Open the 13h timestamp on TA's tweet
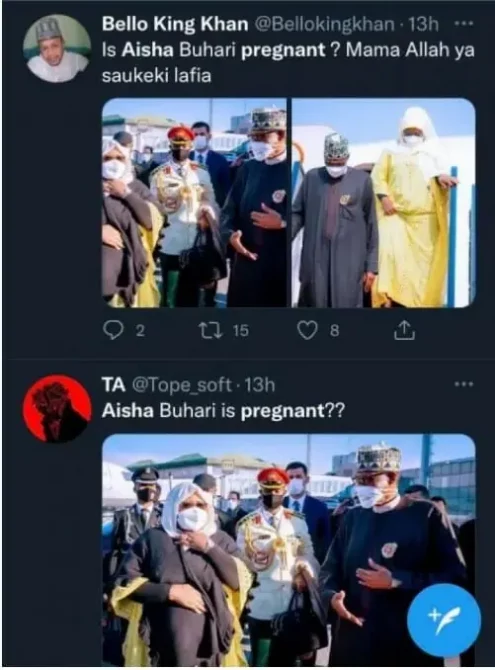Image resolution: width=495 pixels, height=670 pixels. 259,385
